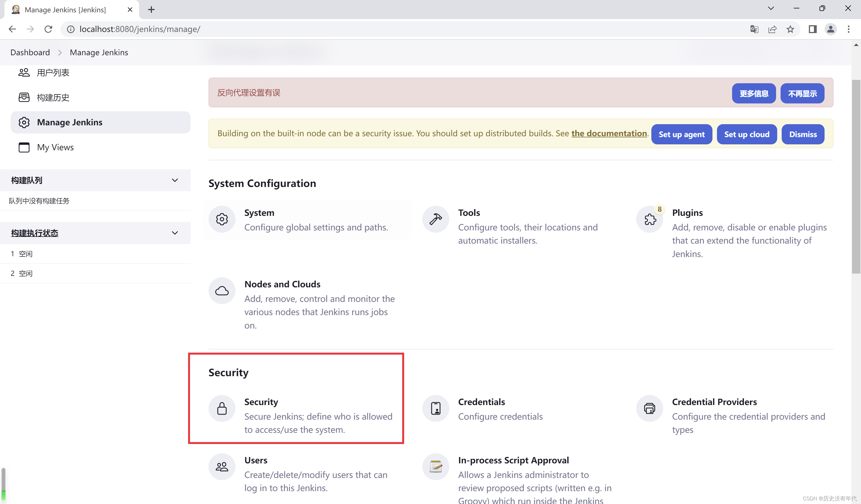This screenshot has height=504, width=861.
Task: Click the System settings gear icon
Action: point(222,218)
